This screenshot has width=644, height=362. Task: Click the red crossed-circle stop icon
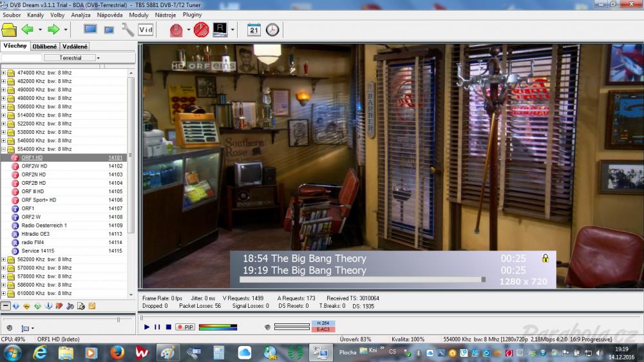click(x=201, y=30)
